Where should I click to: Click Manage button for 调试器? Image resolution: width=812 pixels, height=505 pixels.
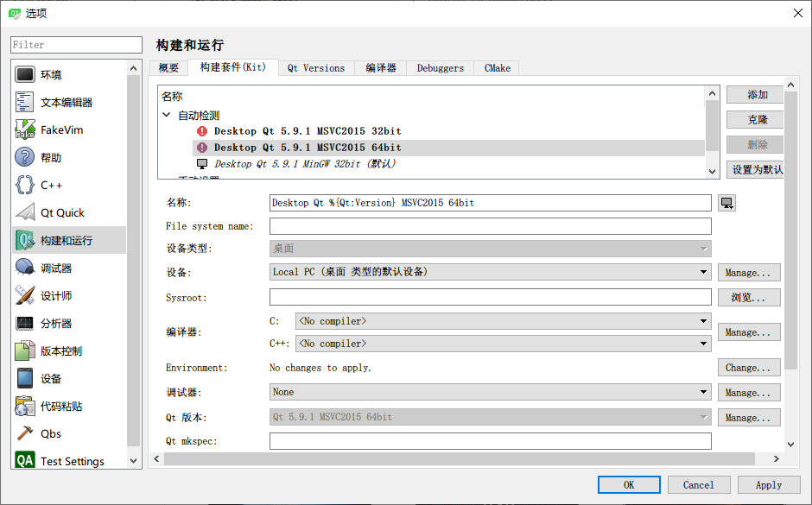point(749,392)
